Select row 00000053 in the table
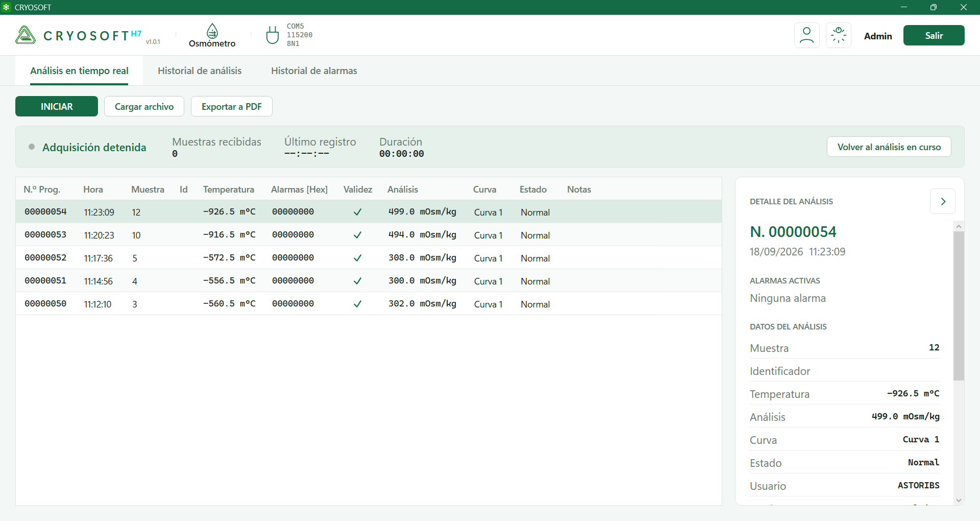980x521 pixels. point(369,235)
